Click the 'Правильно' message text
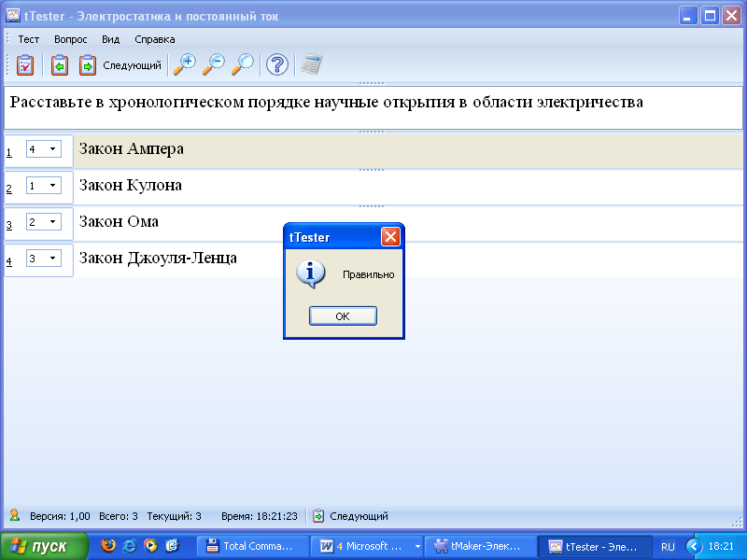This screenshot has height=560, width=747. click(x=368, y=274)
